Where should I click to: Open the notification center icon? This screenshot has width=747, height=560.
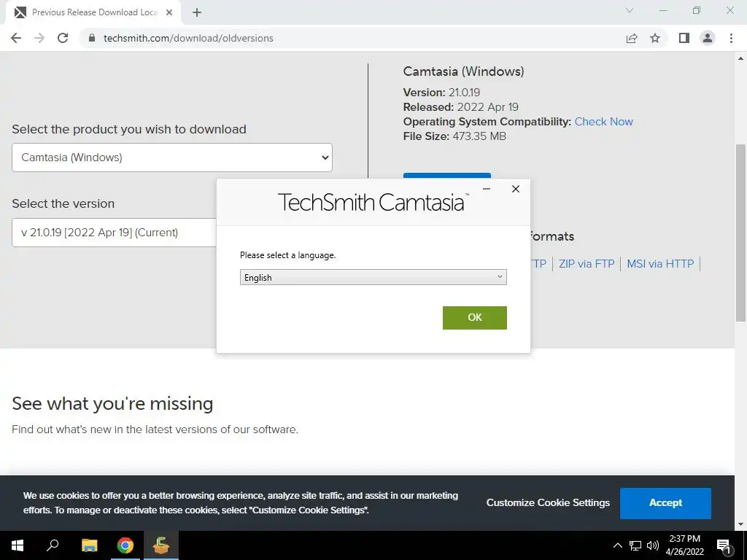[724, 545]
